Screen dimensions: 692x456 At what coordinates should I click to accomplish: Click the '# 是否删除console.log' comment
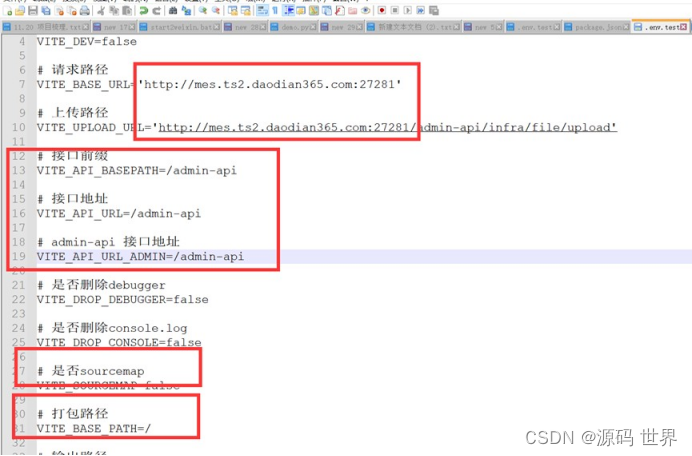[x=113, y=328]
